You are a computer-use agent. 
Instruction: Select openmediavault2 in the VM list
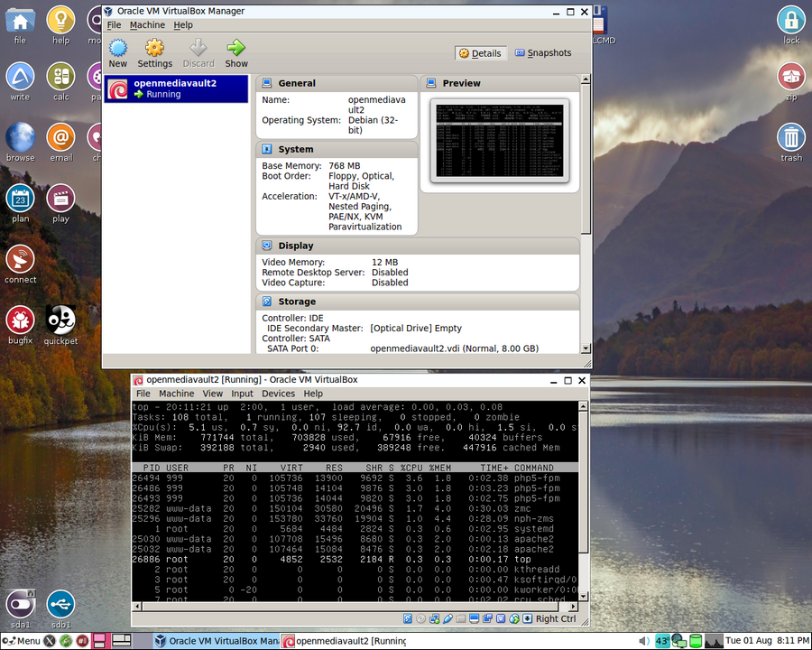pos(176,88)
